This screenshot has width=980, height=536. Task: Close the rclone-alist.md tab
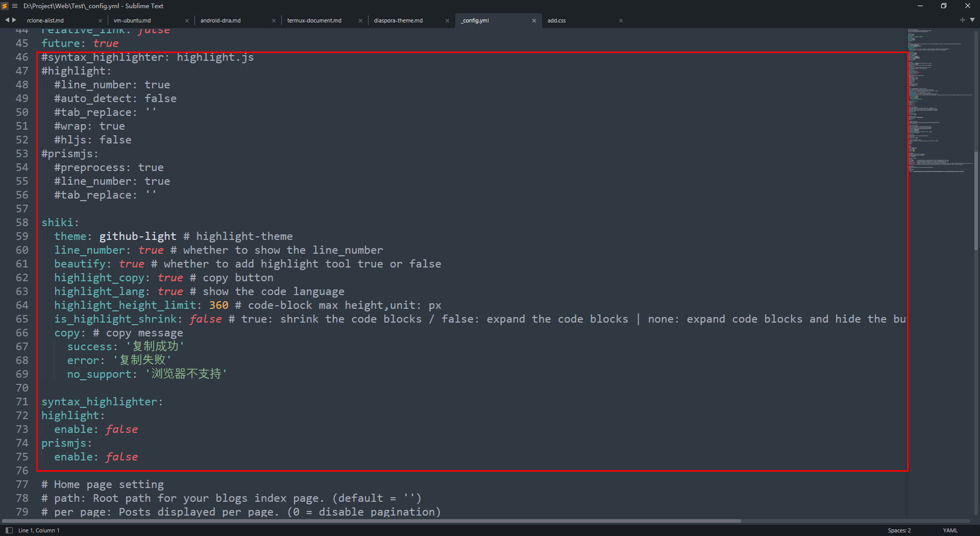(100, 21)
